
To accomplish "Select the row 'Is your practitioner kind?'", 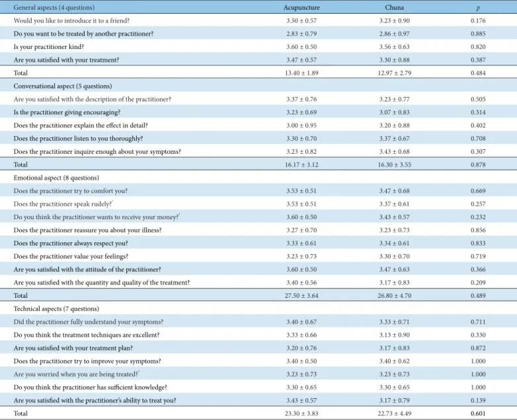I will click(x=258, y=46).
